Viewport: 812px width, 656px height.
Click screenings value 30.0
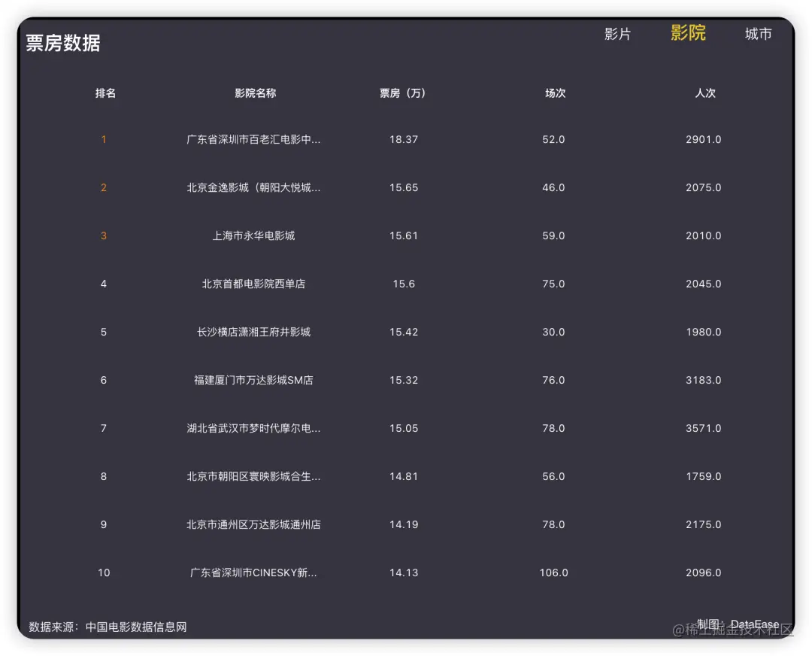click(553, 333)
